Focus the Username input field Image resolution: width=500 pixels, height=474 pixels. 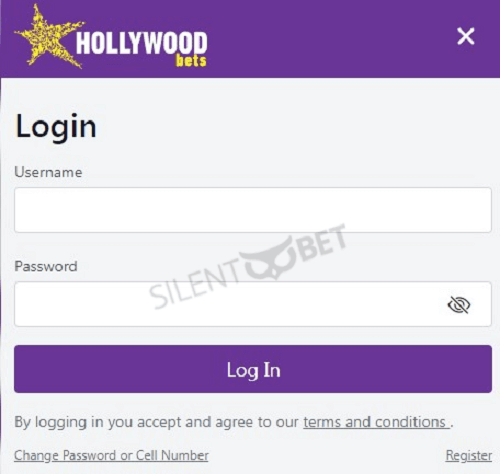pos(253,210)
